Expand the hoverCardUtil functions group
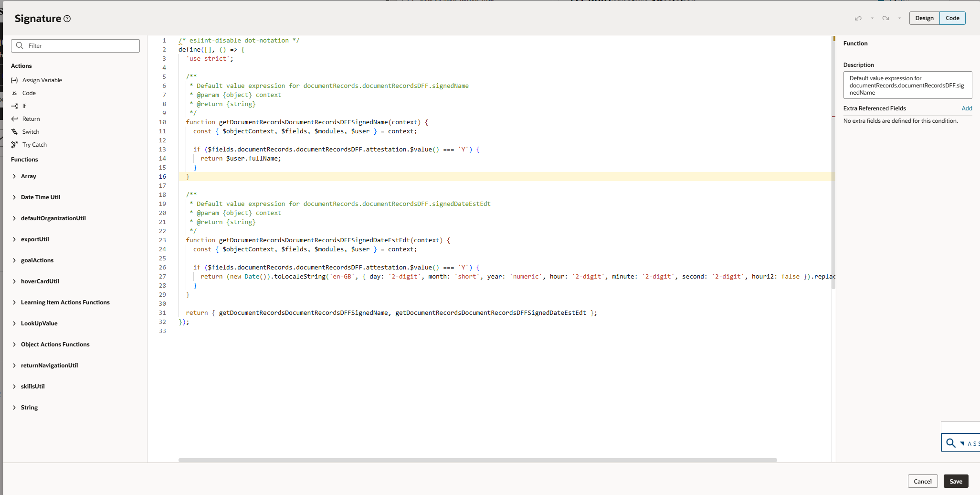Screen dimensions: 980x495 pyautogui.click(x=14, y=281)
